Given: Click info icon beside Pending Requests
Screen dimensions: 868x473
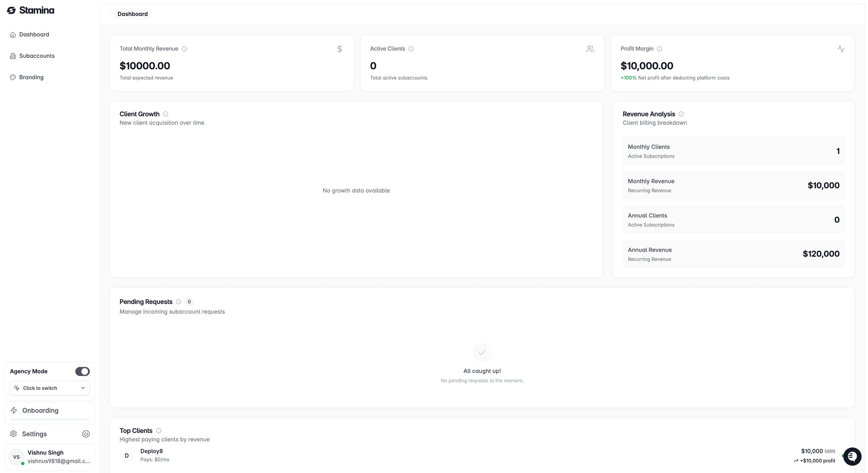Looking at the screenshot, I should pos(179,302).
